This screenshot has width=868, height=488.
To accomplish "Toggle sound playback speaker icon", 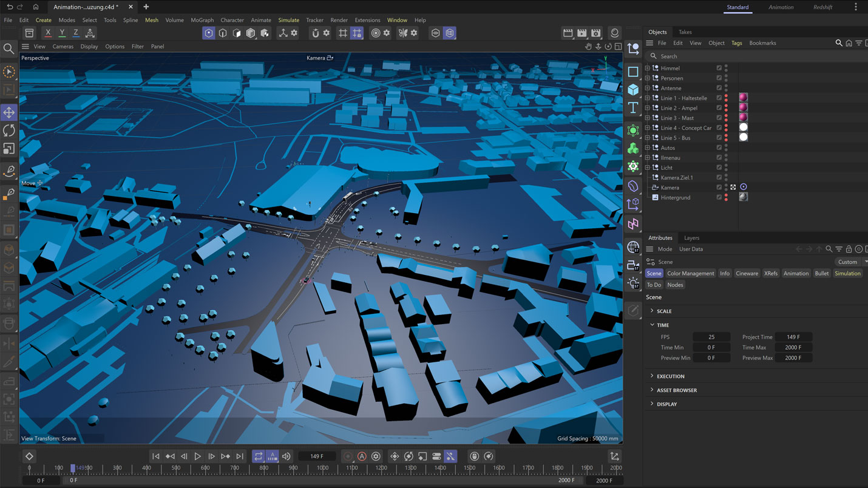I will click(x=287, y=456).
